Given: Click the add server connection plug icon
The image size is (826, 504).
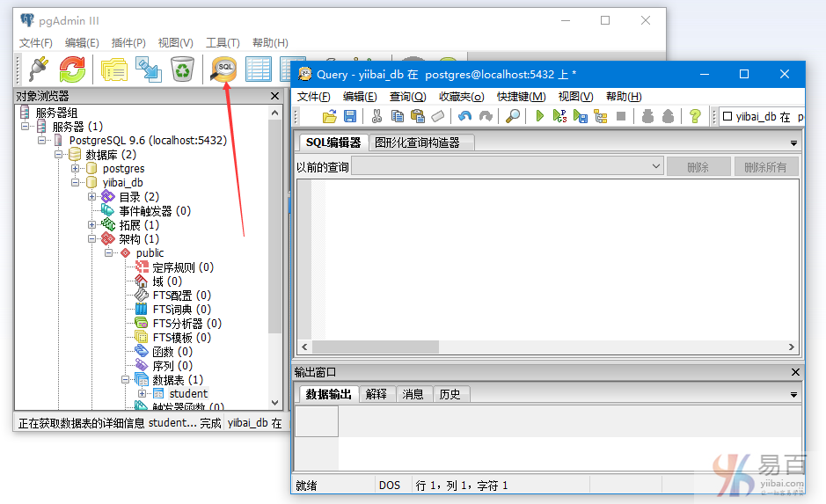Looking at the screenshot, I should [38, 69].
